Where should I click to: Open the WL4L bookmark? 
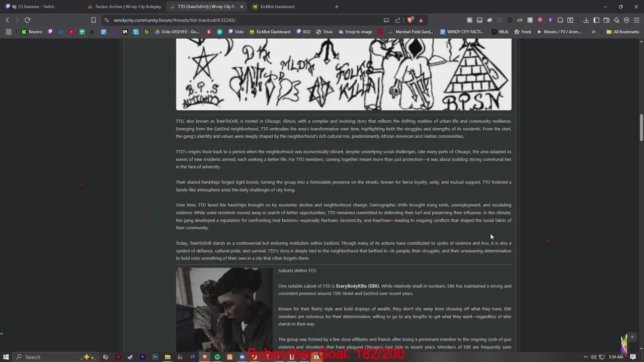(500, 32)
